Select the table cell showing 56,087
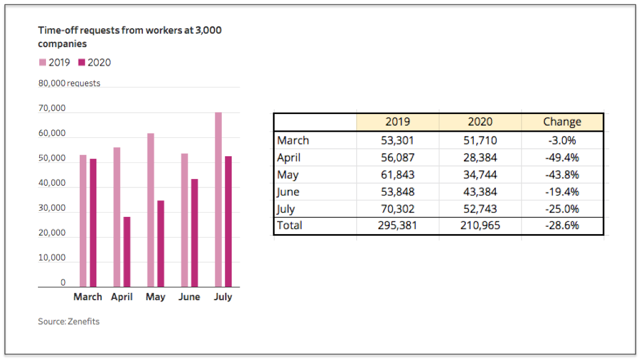 tap(398, 157)
